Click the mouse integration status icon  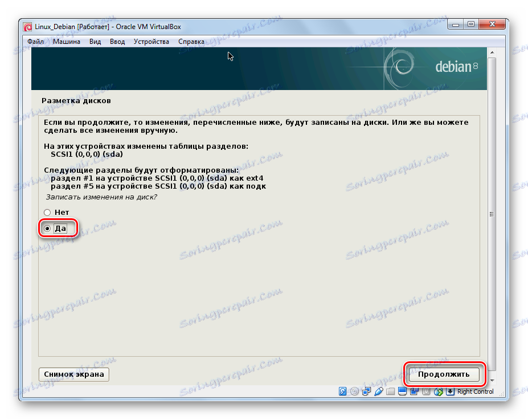point(438,392)
